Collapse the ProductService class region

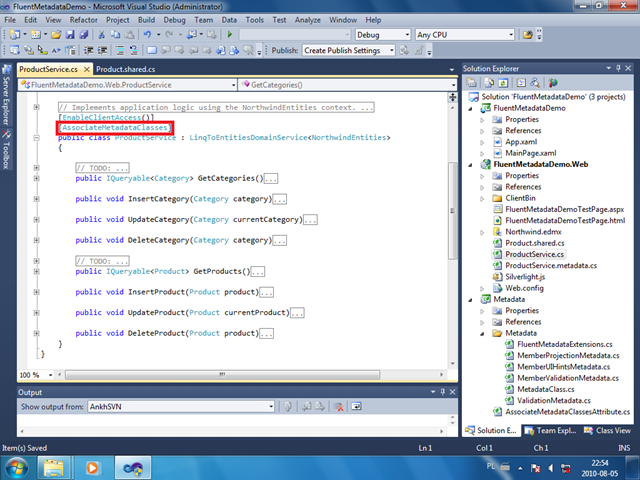pyautogui.click(x=37, y=138)
